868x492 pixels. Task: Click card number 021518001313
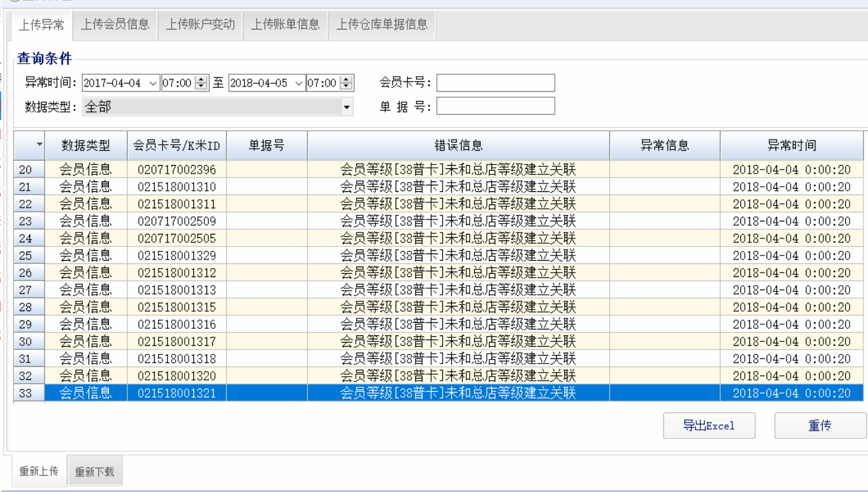177,290
